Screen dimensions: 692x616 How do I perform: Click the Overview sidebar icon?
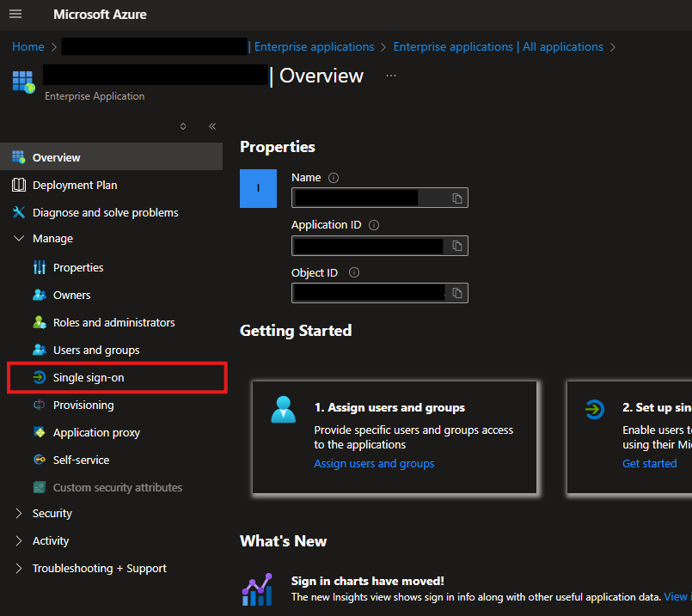19,157
